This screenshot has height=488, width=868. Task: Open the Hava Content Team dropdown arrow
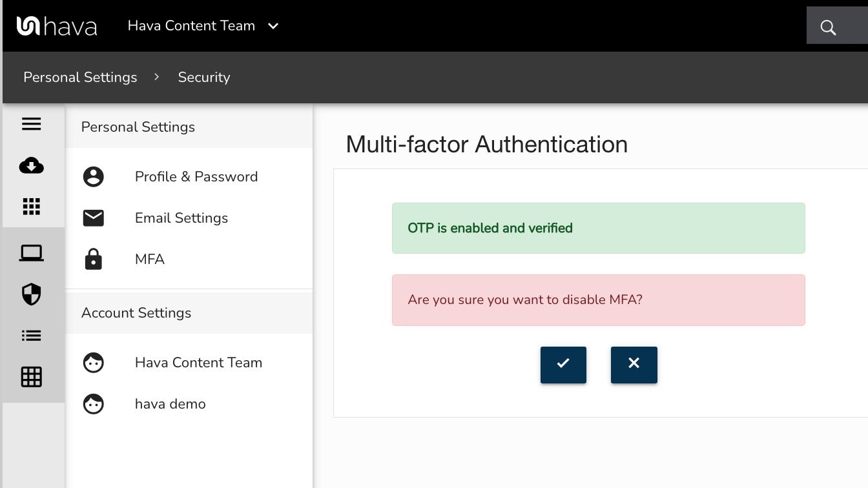[x=273, y=26]
